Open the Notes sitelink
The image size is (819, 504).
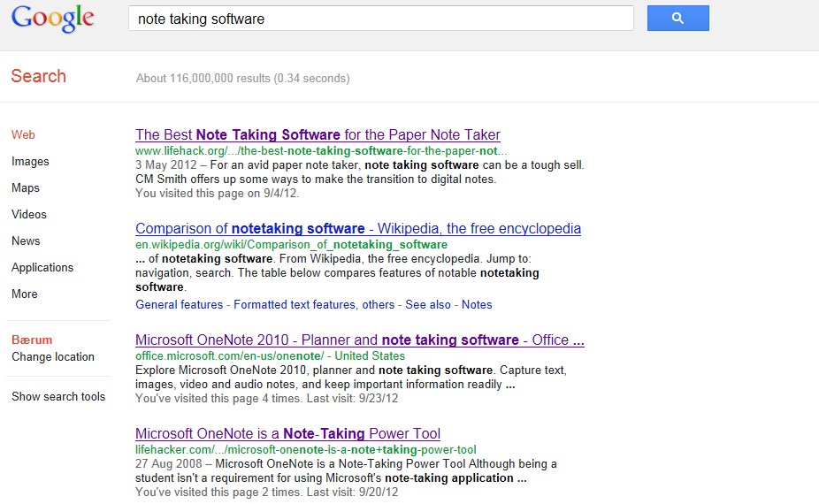click(x=477, y=304)
